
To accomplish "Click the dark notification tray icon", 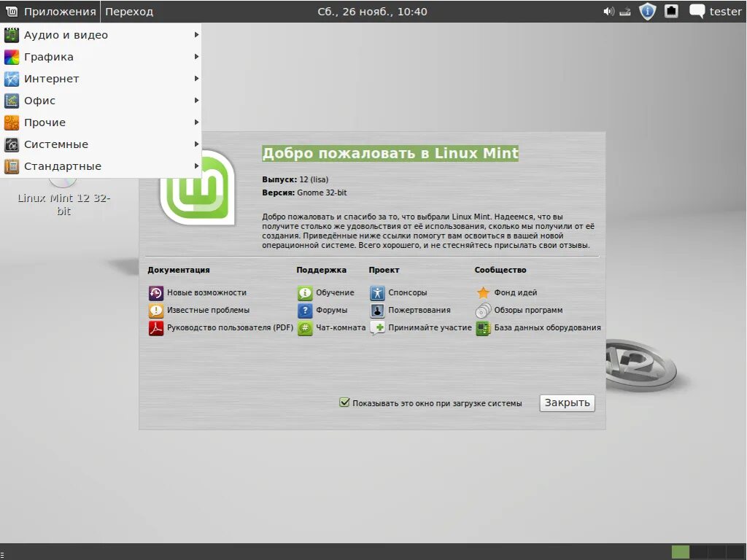I will pos(671,11).
